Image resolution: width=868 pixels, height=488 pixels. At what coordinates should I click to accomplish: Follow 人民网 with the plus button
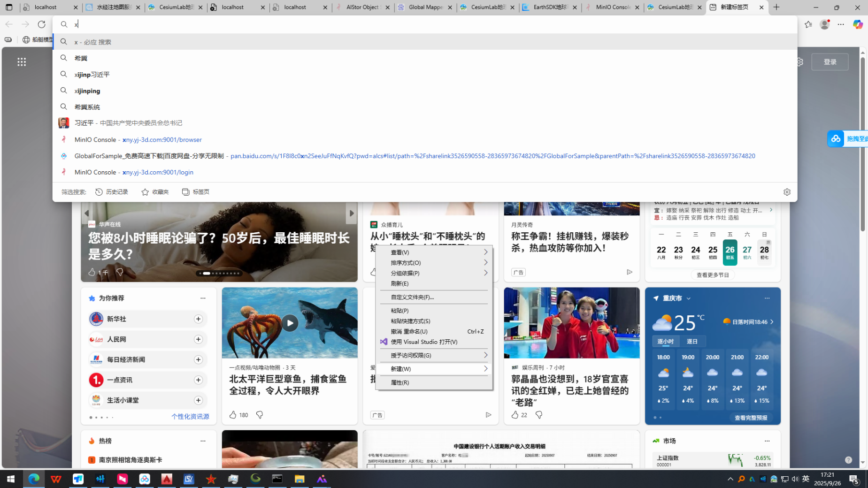(198, 339)
